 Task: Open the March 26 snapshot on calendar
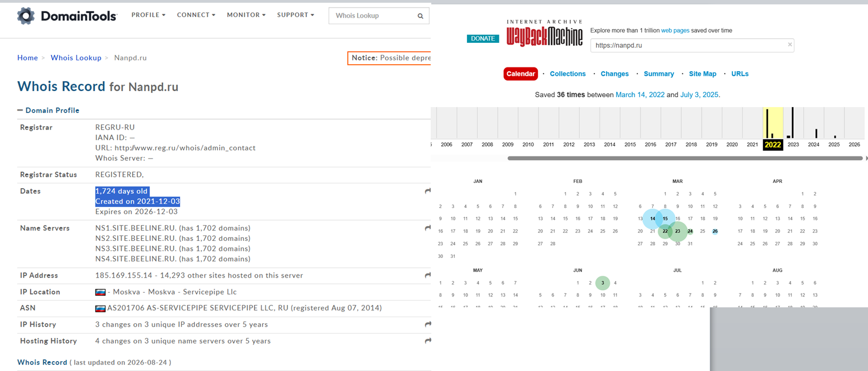click(715, 231)
